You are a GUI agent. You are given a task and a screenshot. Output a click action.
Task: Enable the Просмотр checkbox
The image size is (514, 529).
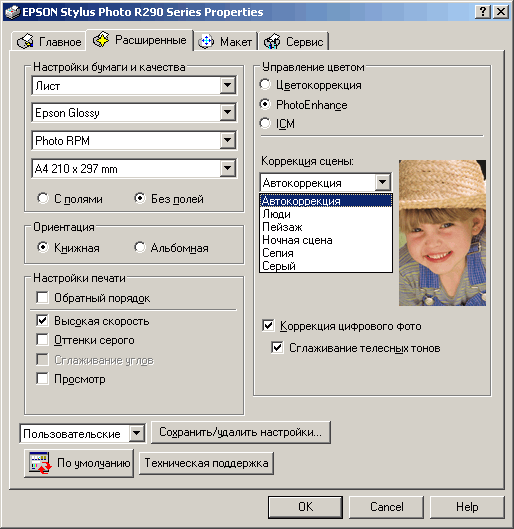click(x=42, y=379)
